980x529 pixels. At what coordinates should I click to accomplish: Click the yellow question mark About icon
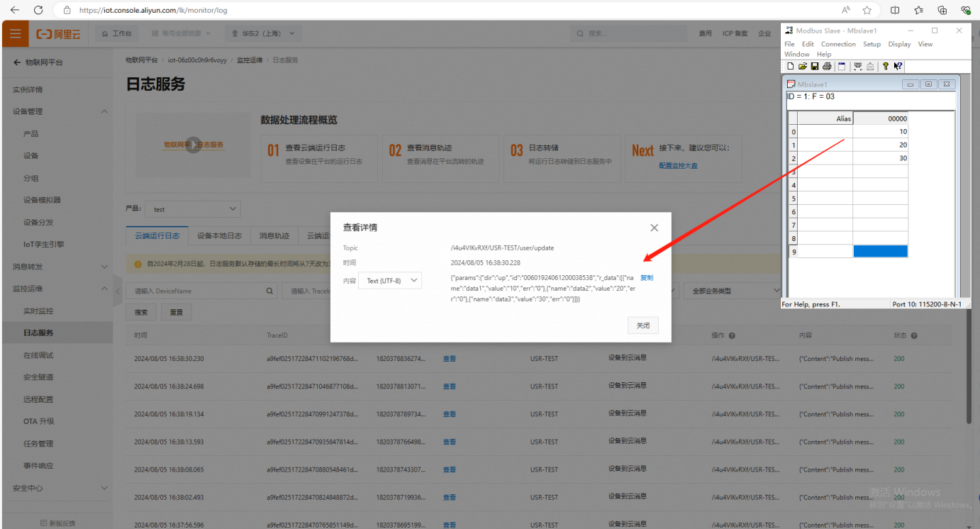click(885, 66)
